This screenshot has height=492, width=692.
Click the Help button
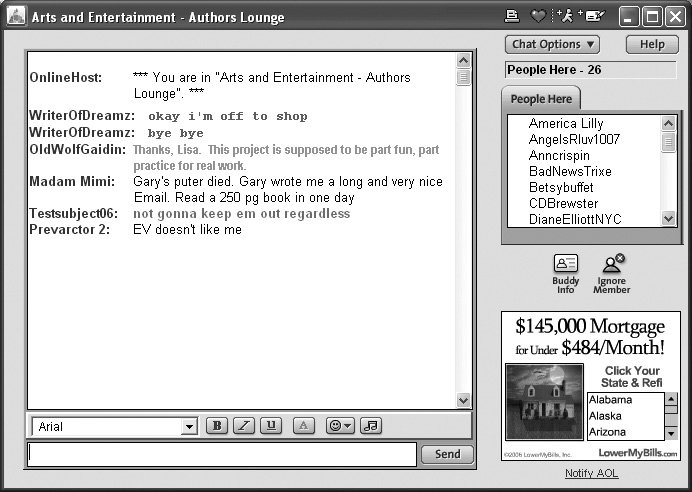point(652,44)
